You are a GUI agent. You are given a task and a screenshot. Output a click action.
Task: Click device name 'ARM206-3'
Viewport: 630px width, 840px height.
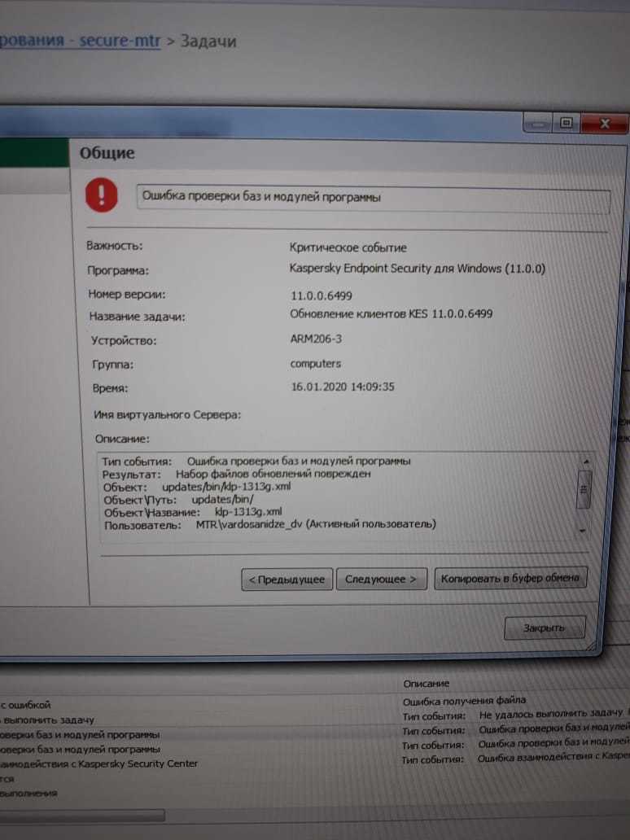pos(316,339)
